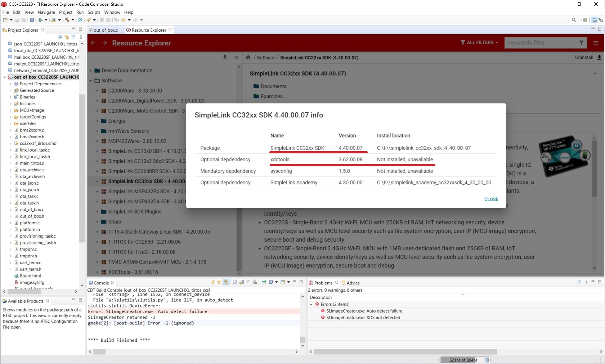Click the Console vertical scrollbar
Screen dimensions: 605x364
(302, 320)
